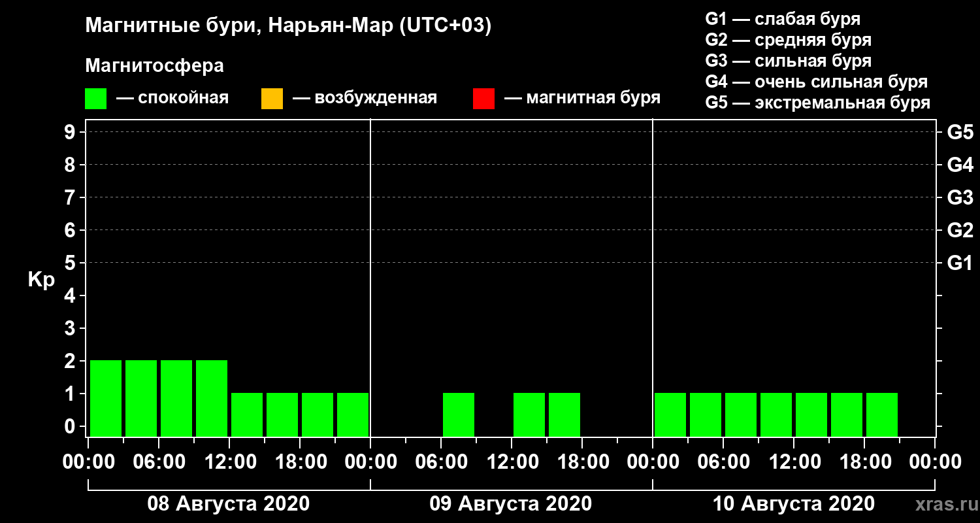Click the 00:00–03:00 bar on 08 Августа
This screenshot has width=980, height=523.
point(106,398)
